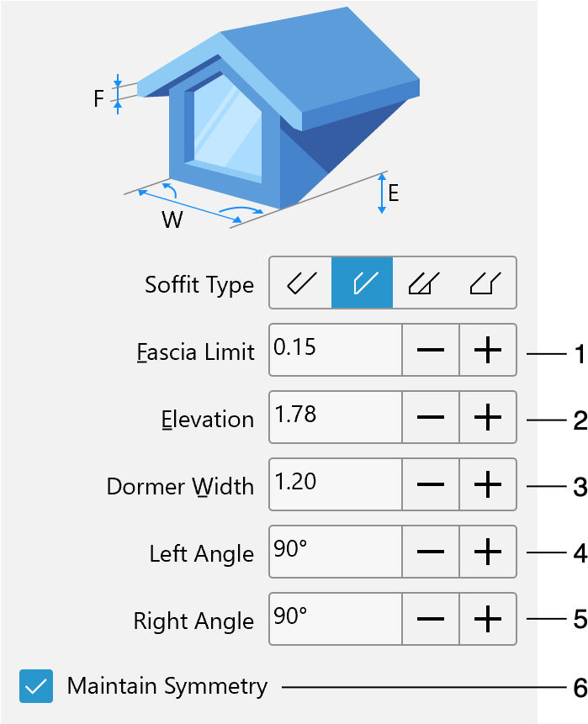This screenshot has height=724, width=588.
Task: Uncheck the Maintain Symmetry checkbox
Action: point(36,686)
